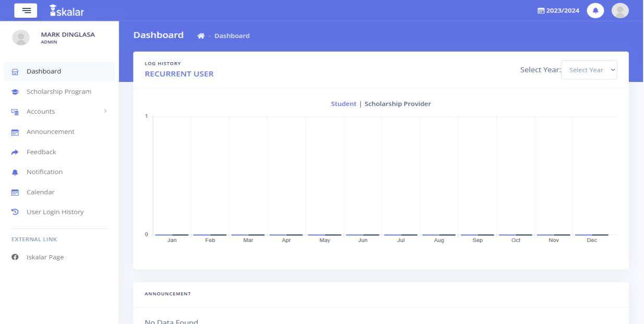
Task: Click the User Login History clock icon
Action: coord(14,212)
